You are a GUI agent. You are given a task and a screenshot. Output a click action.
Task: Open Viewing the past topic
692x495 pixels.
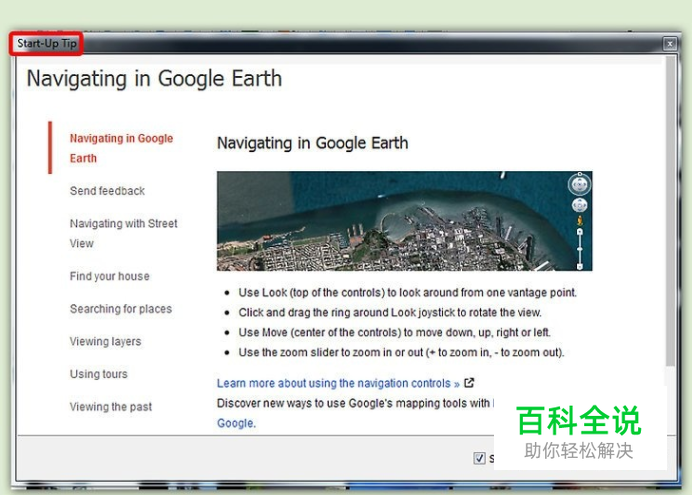click(111, 407)
